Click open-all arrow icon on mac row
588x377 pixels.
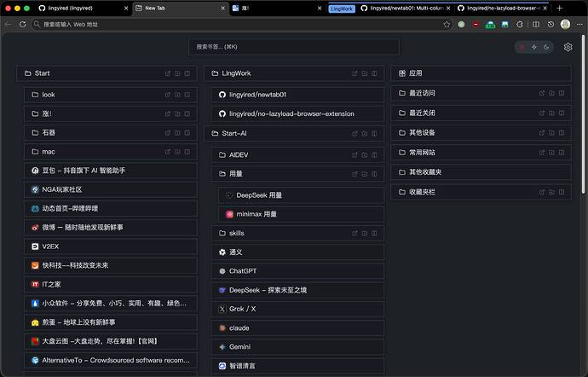[168, 152]
